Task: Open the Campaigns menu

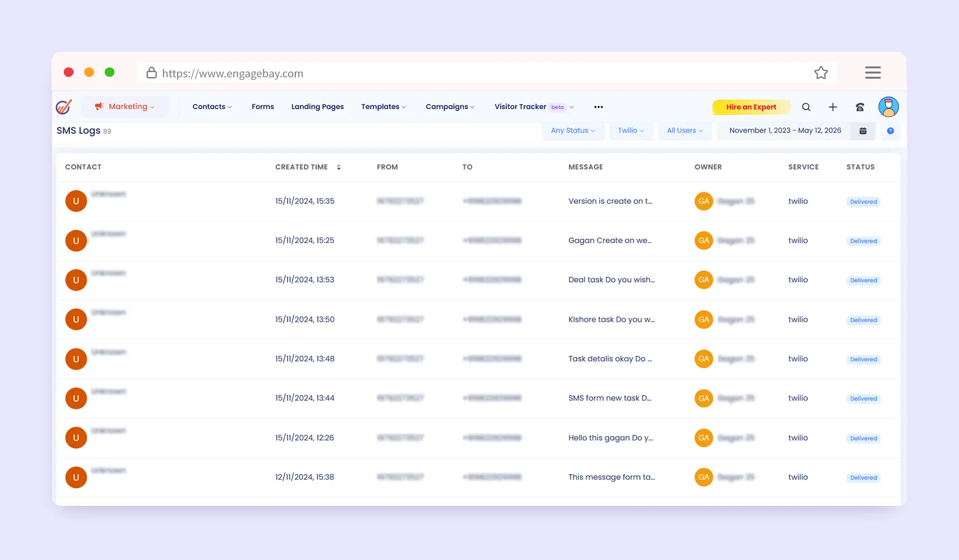Action: (449, 107)
